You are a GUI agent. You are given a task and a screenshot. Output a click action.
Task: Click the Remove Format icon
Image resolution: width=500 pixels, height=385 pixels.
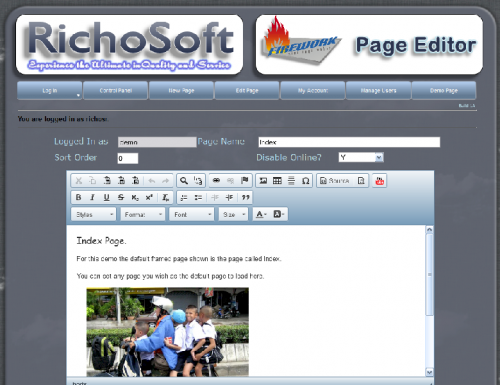click(166, 197)
